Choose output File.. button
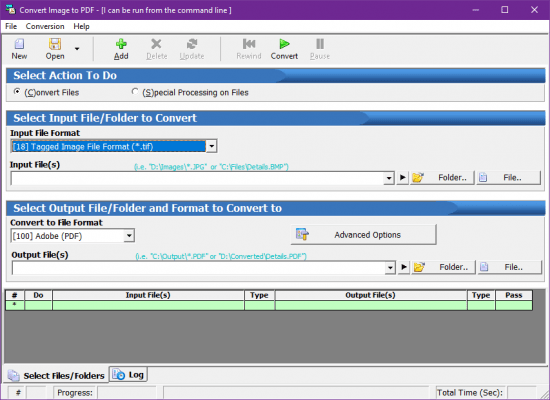The image size is (550, 400). pyautogui.click(x=510, y=267)
